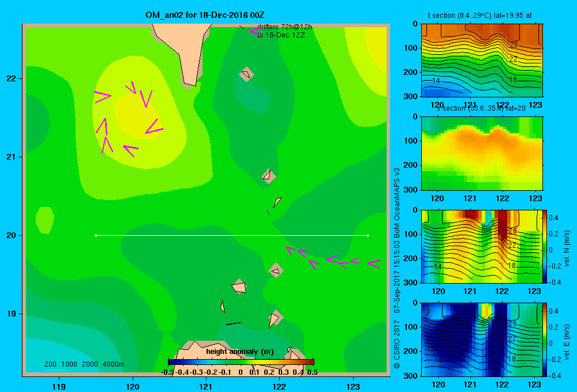The image size is (577, 392).
Task: Click the 'to 18-Dec 12Z' legend text
Action: (x=281, y=35)
